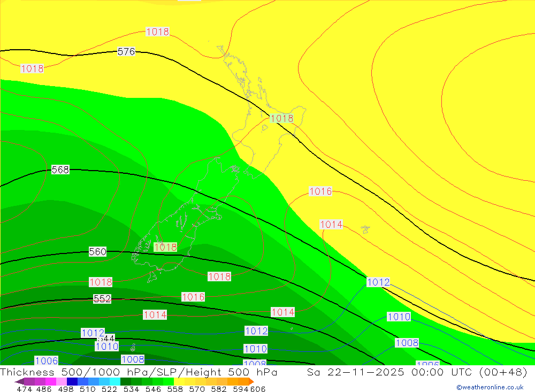
Task: Click the cyan swatch in the legend
Action: (x=114, y=381)
